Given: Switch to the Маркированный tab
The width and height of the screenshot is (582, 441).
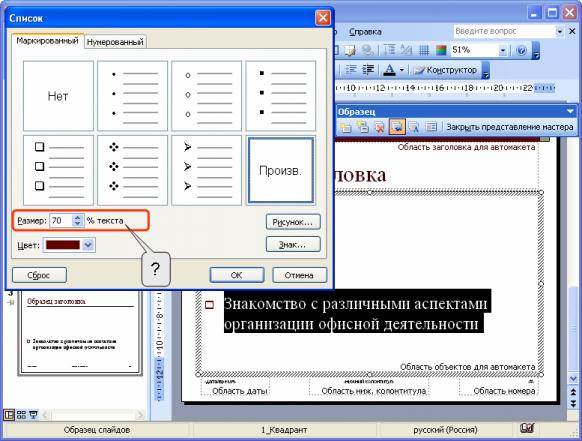Looking at the screenshot, I should coord(47,41).
